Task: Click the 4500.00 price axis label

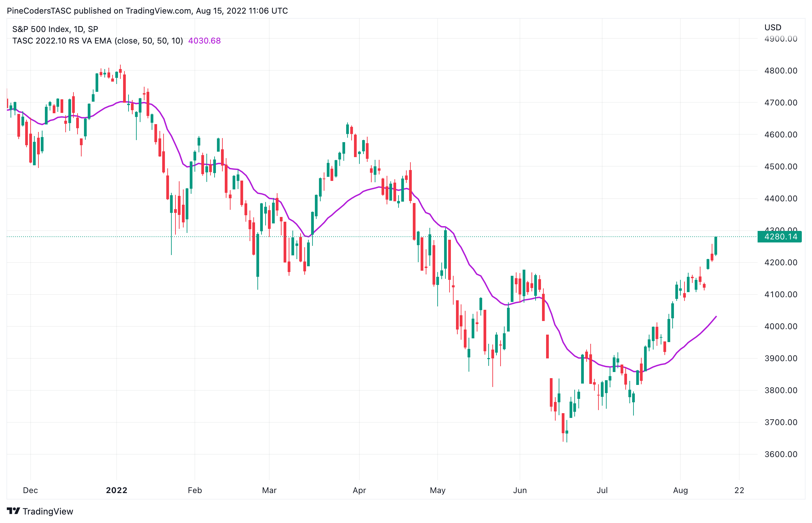Action: [781, 167]
